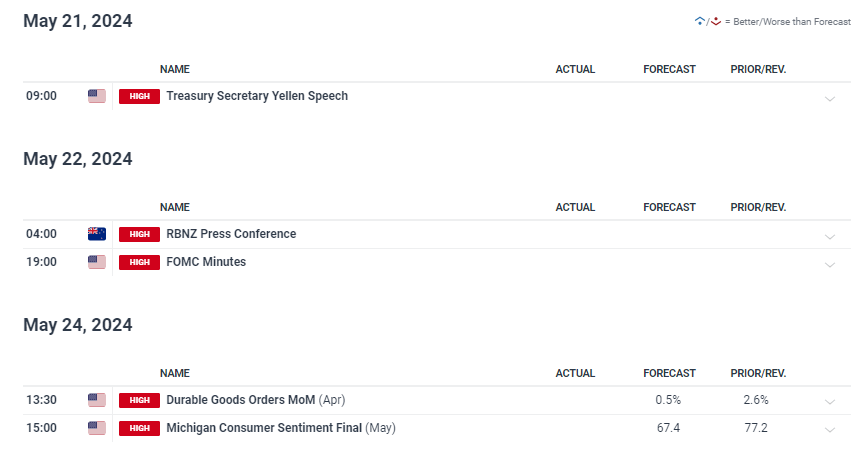The height and width of the screenshot is (460, 866).
Task: Open FOMC Minutes event name
Action: click(x=206, y=262)
